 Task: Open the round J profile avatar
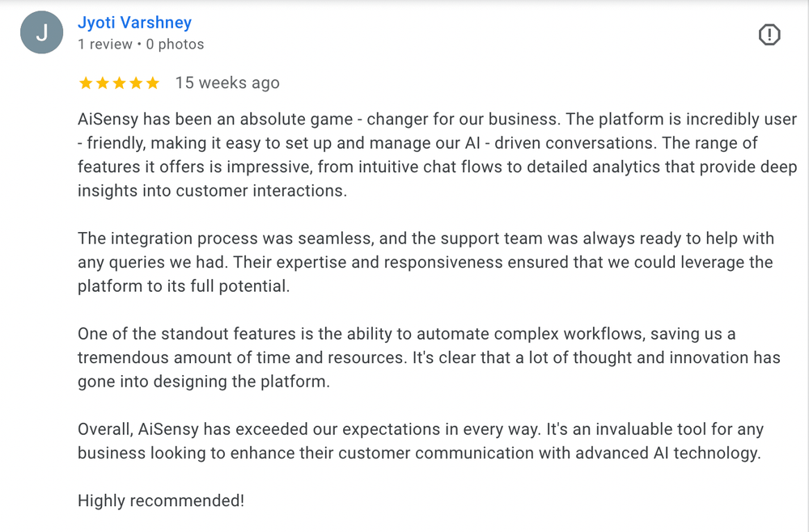(42, 32)
